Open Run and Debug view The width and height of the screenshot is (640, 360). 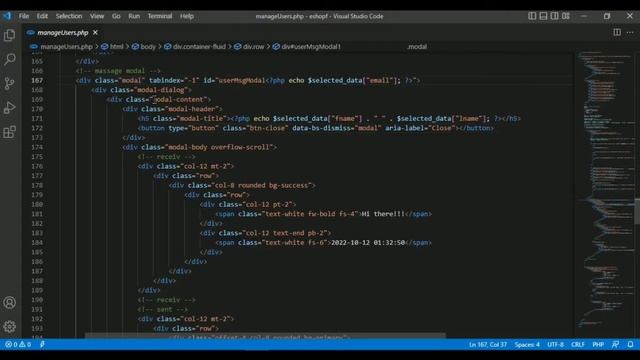[9, 108]
